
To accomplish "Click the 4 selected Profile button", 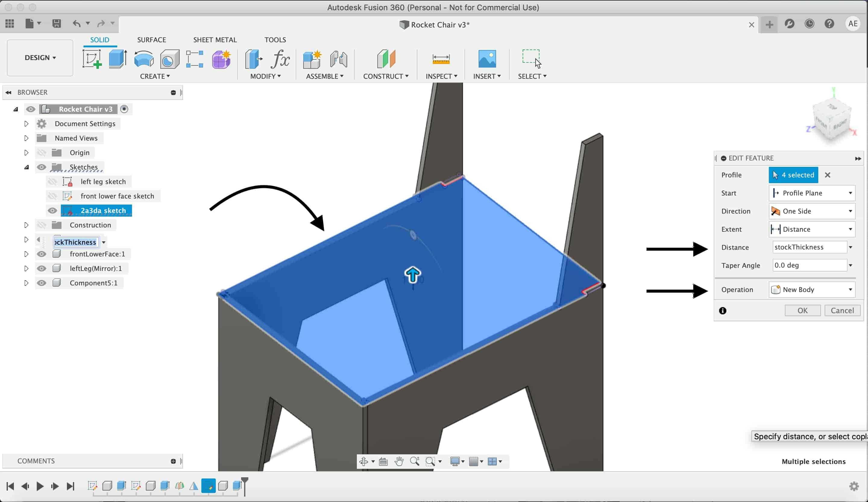I will coord(793,175).
